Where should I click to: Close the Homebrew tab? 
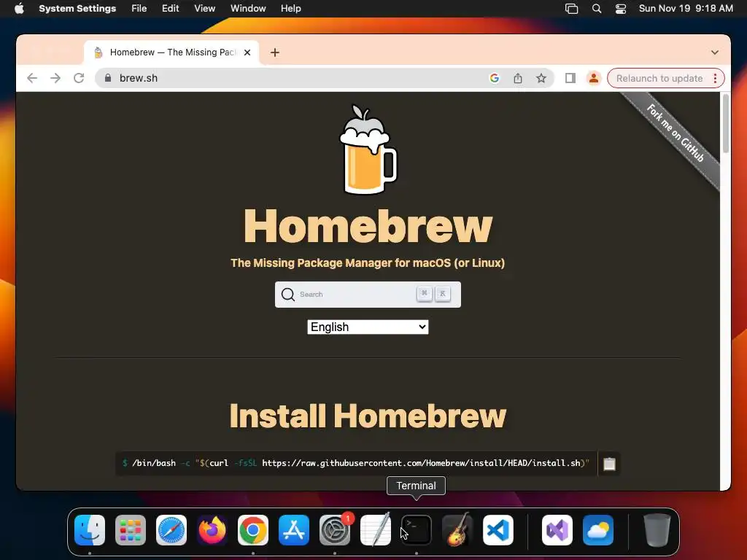pyautogui.click(x=247, y=52)
